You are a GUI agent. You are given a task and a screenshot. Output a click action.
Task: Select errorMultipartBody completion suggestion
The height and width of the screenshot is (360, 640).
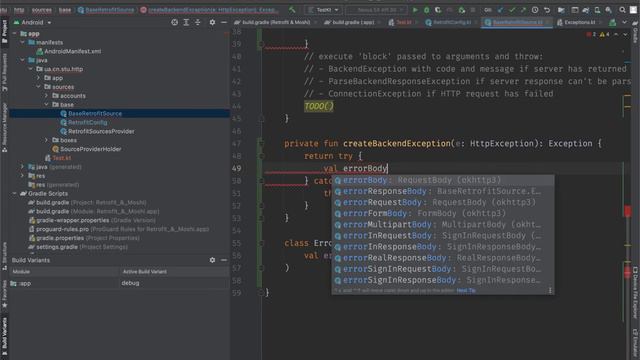click(442, 224)
